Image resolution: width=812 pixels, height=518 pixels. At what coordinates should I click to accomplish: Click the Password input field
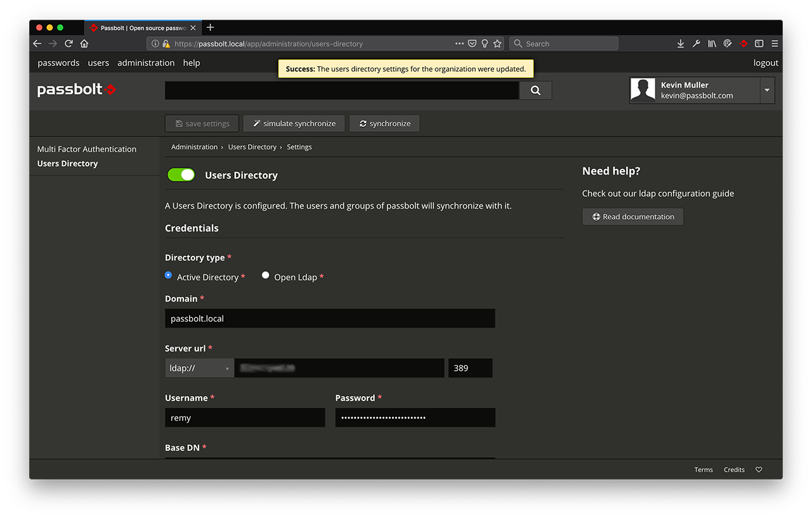(416, 418)
